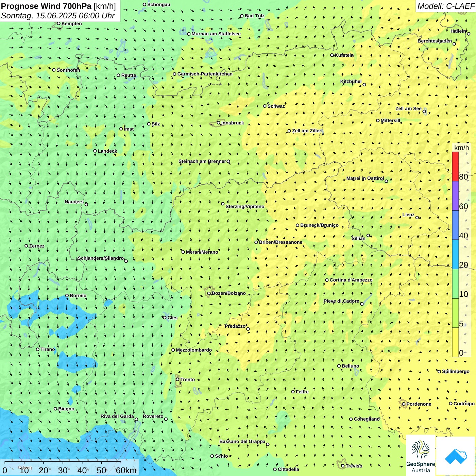Click the Schio location marker
The height and width of the screenshot is (476, 476).
(212, 456)
